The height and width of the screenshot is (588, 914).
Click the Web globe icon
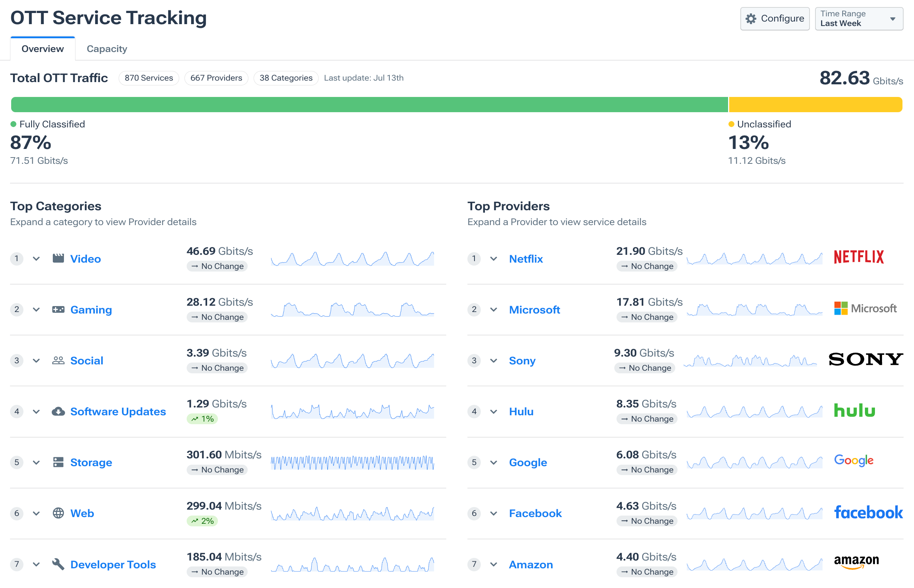(x=58, y=513)
